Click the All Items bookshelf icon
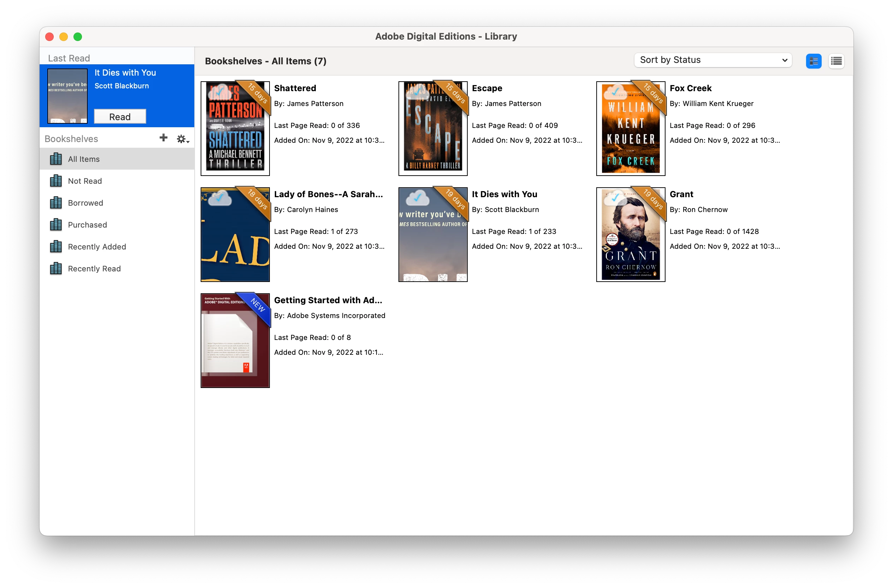The image size is (893, 588). pyautogui.click(x=56, y=159)
